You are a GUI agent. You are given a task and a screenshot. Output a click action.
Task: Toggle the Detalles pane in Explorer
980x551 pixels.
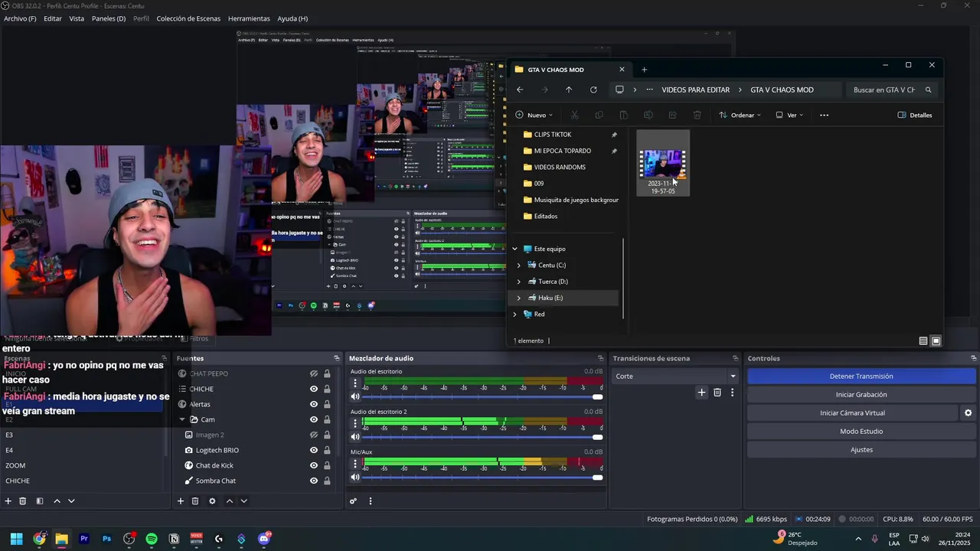pos(915,116)
